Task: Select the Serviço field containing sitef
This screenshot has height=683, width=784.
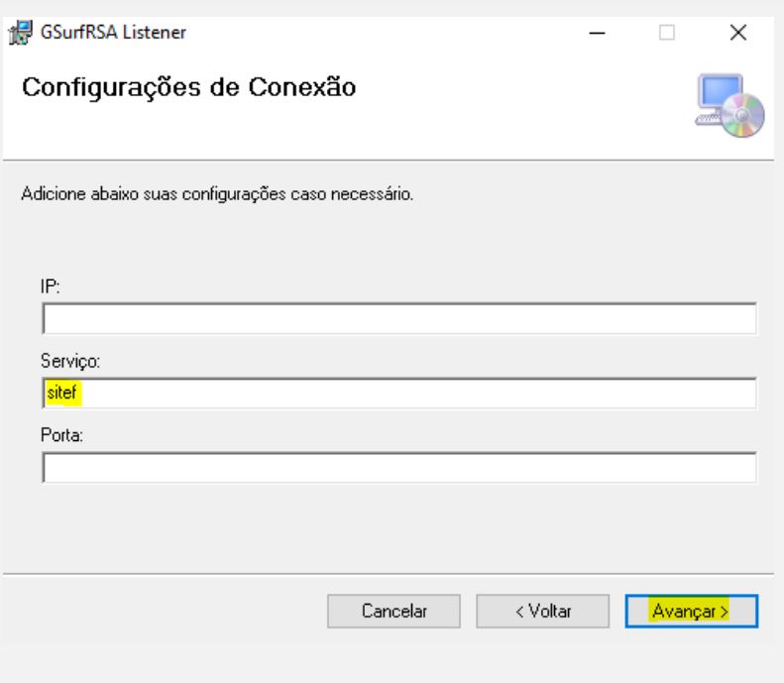Action: (x=399, y=393)
